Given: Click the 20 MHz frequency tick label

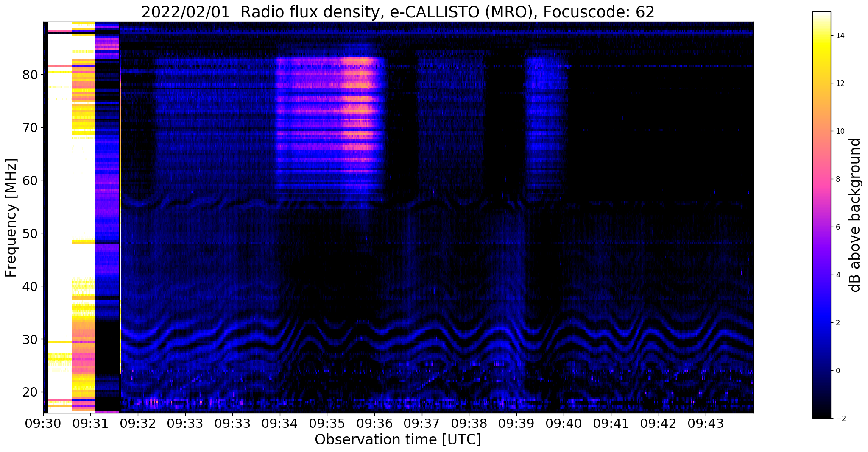Looking at the screenshot, I should pos(31,392).
